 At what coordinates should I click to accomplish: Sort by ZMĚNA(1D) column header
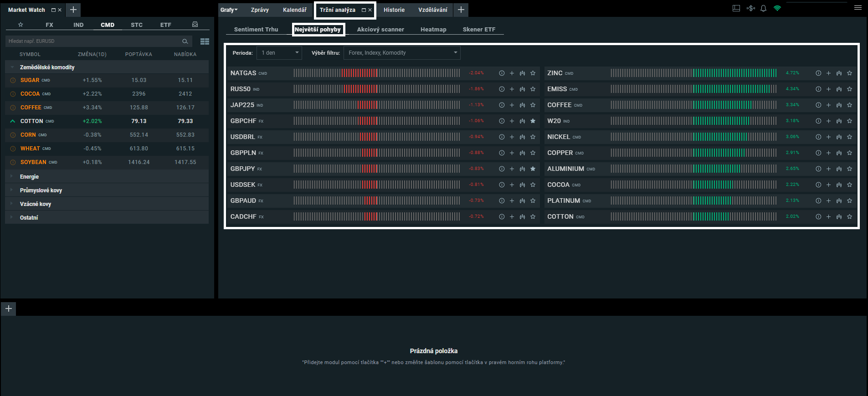(x=92, y=54)
